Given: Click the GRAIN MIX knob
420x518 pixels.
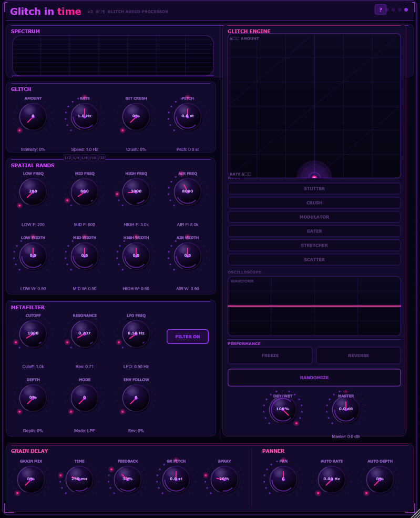Looking at the screenshot, I should [x=31, y=480].
